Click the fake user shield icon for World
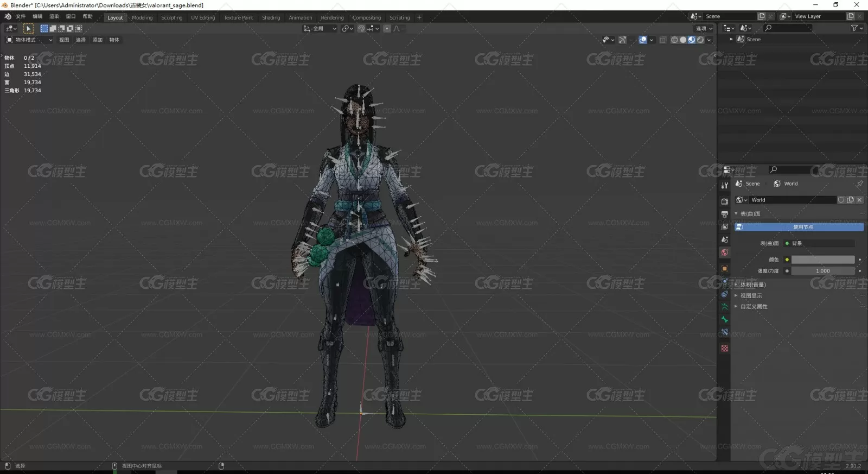 pyautogui.click(x=841, y=200)
